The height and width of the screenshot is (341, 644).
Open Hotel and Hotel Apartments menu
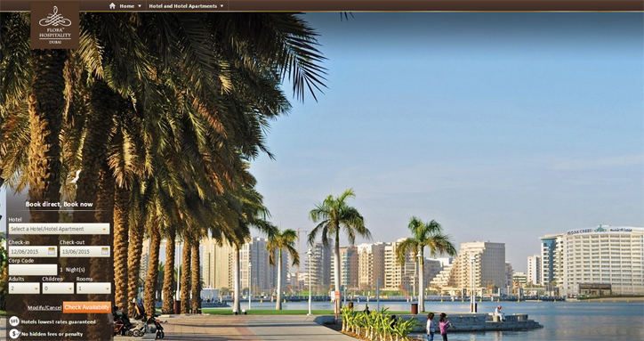tap(182, 5)
